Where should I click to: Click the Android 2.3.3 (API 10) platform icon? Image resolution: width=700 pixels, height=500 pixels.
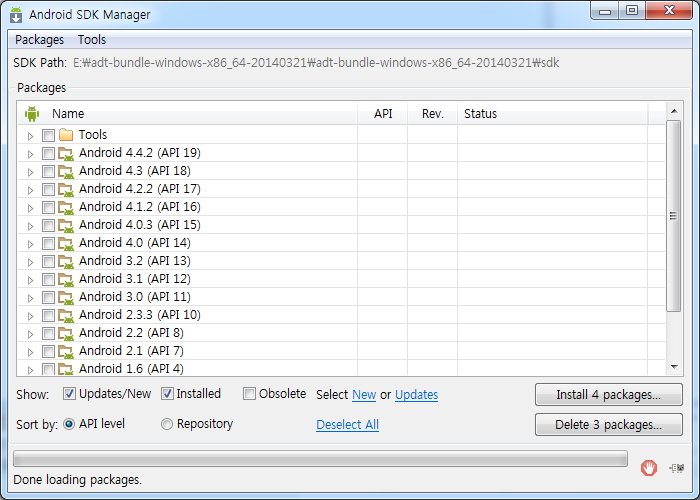66,315
